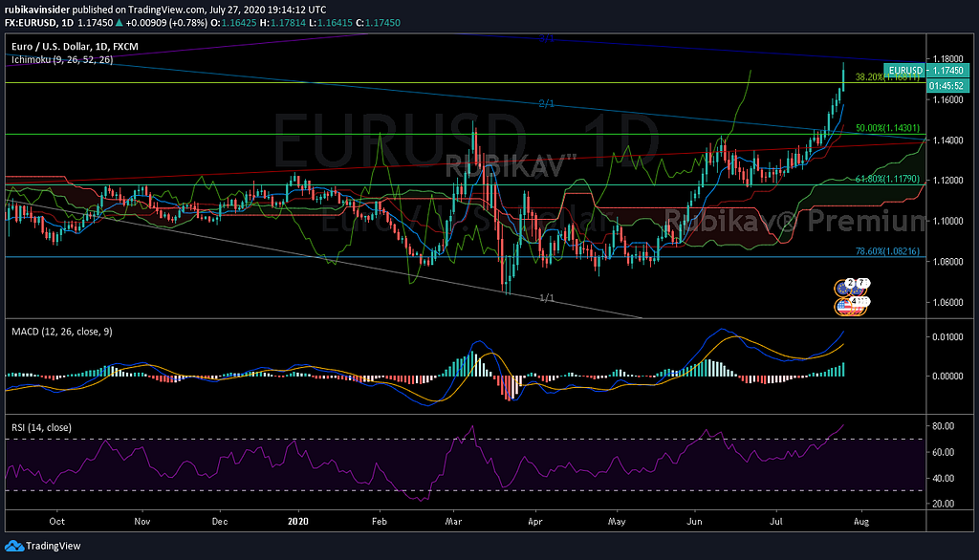Click 1.12000 on the price axis
The width and height of the screenshot is (979, 560).
(948, 181)
